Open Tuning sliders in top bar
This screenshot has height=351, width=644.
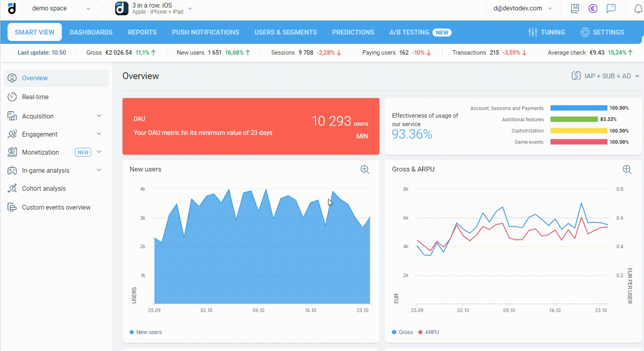546,32
